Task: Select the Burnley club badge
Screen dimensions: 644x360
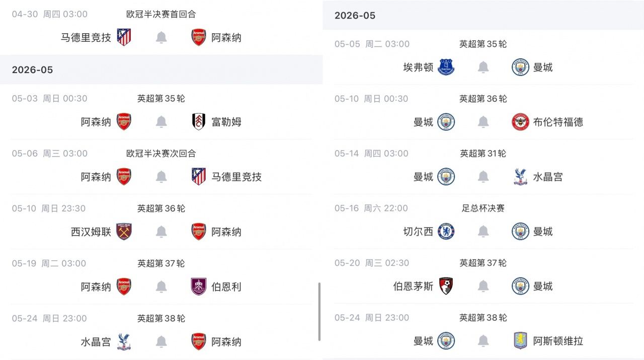Action: (198, 286)
